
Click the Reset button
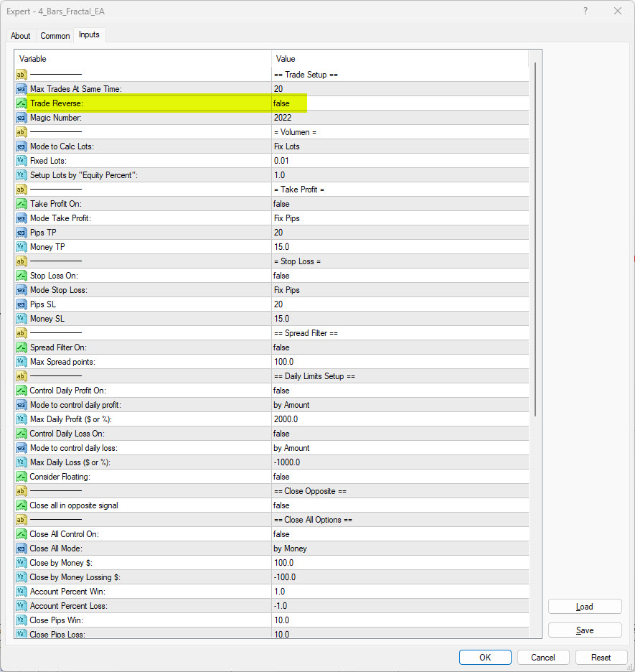pyautogui.click(x=601, y=658)
